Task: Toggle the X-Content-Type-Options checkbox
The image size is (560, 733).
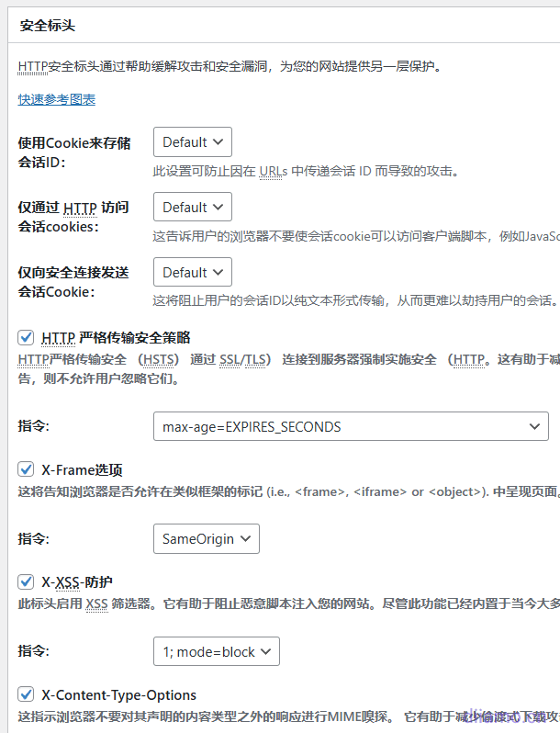Action: 27,694
